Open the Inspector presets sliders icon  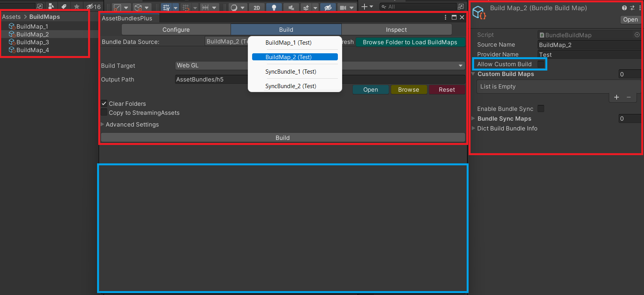coord(632,8)
